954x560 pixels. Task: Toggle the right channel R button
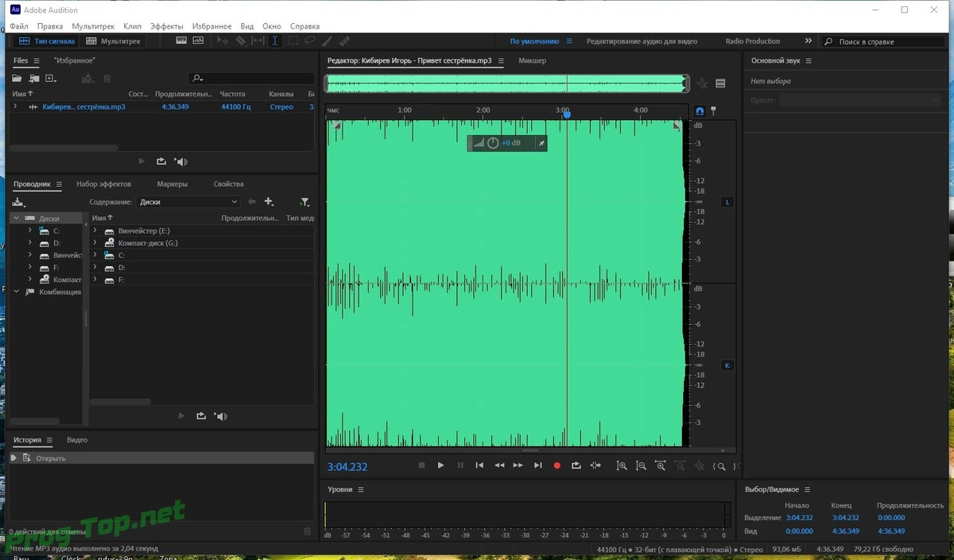727,365
